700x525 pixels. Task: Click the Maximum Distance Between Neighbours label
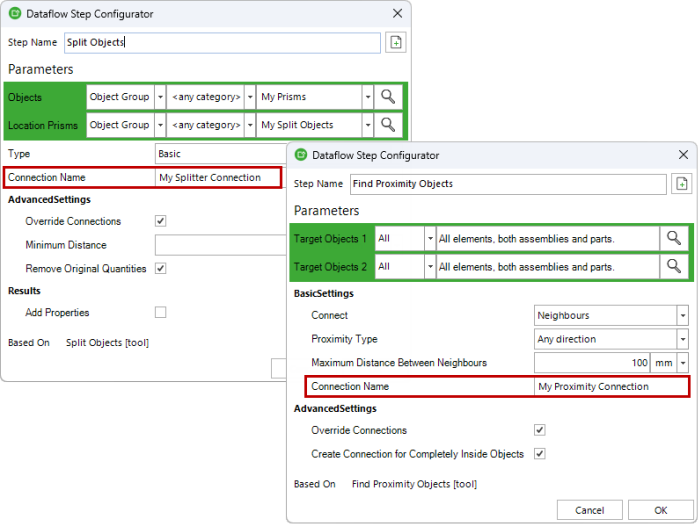coord(399,363)
